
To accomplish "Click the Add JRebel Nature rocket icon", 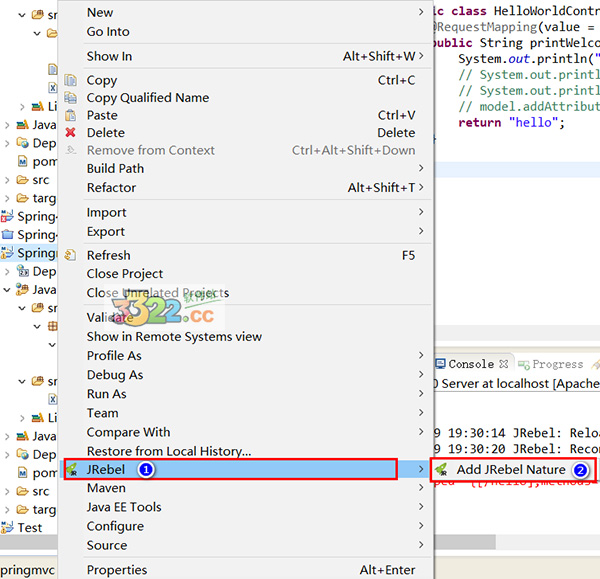I will 442,469.
